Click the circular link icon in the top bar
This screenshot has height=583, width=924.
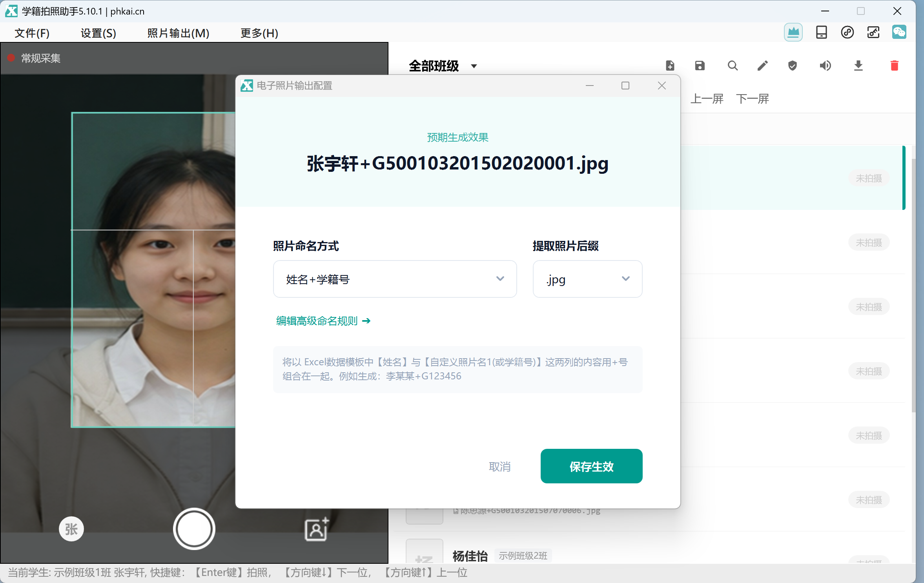pyautogui.click(x=847, y=32)
